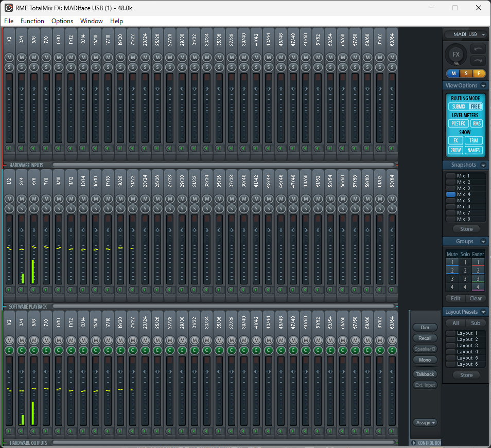Open the Window menu

coord(92,21)
